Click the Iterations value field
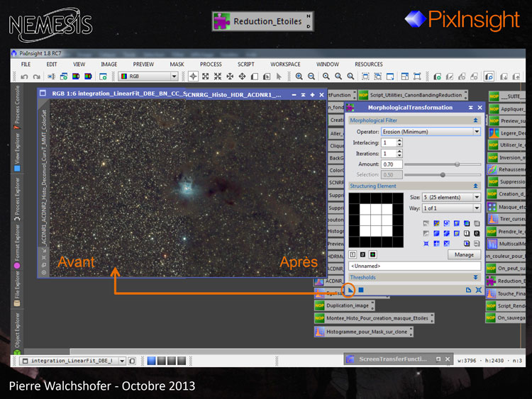 click(x=389, y=154)
